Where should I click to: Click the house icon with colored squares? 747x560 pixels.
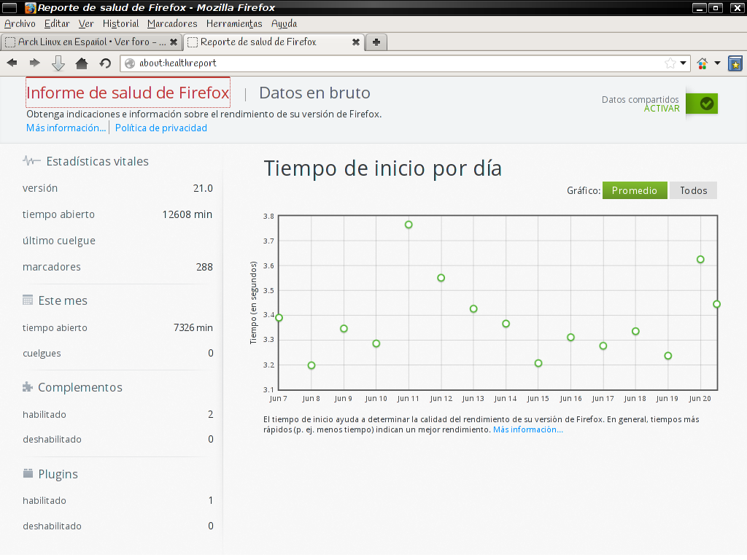point(703,63)
